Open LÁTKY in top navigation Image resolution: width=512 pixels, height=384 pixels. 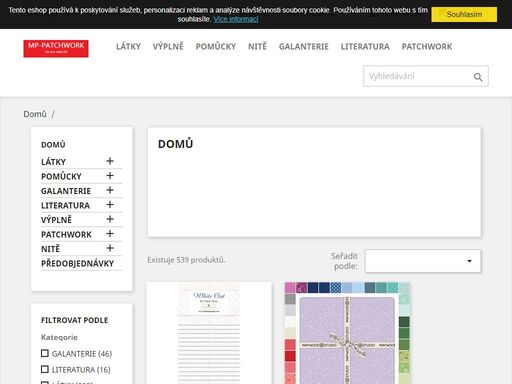pyautogui.click(x=128, y=47)
